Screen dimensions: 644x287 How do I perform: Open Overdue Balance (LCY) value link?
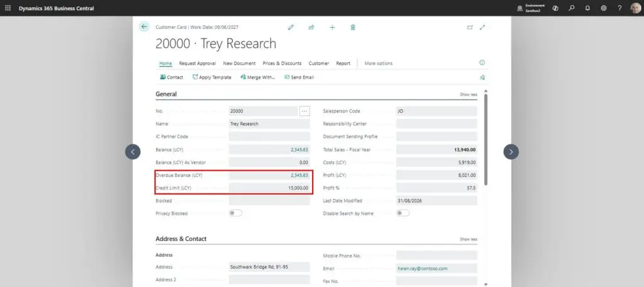click(299, 175)
